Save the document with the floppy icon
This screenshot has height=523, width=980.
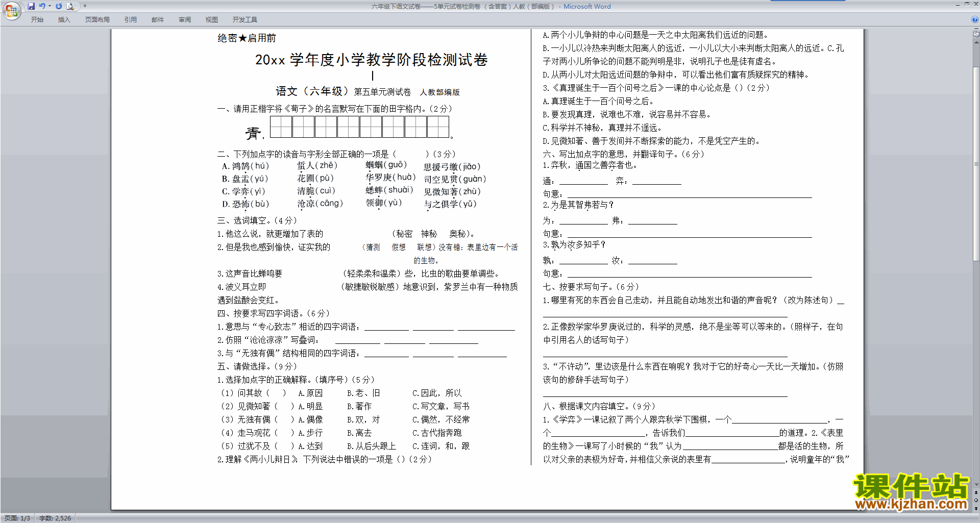coord(31,6)
